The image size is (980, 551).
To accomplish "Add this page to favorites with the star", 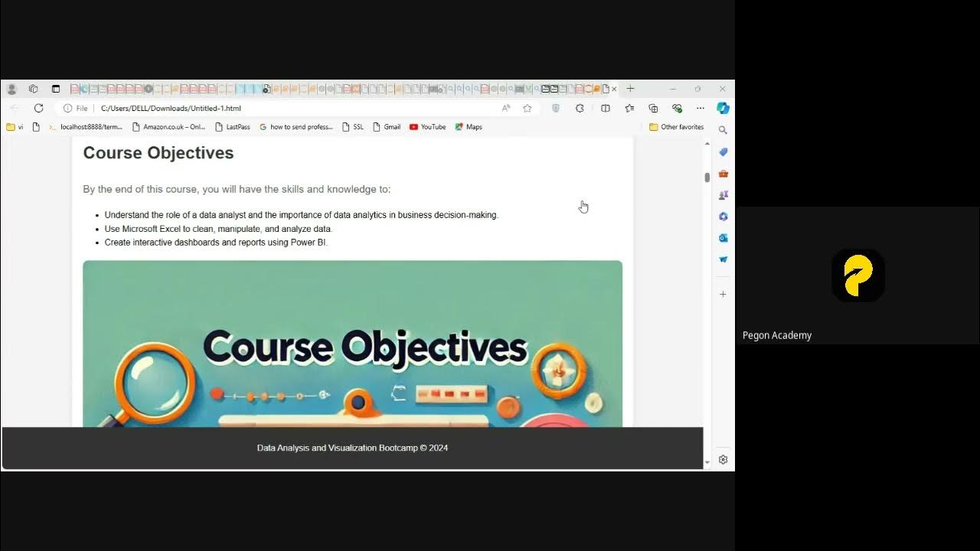I will [x=528, y=108].
